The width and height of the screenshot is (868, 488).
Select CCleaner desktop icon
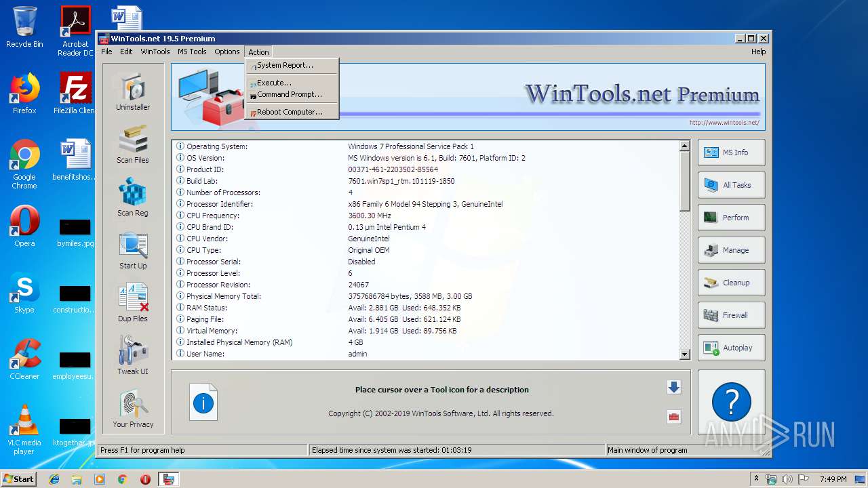[24, 359]
